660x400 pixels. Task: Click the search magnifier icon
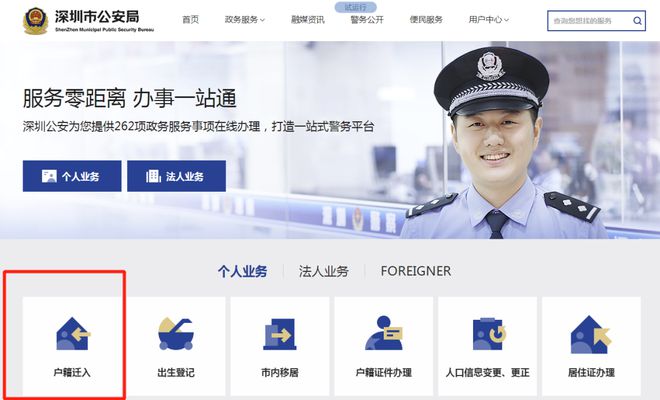pyautogui.click(x=637, y=21)
